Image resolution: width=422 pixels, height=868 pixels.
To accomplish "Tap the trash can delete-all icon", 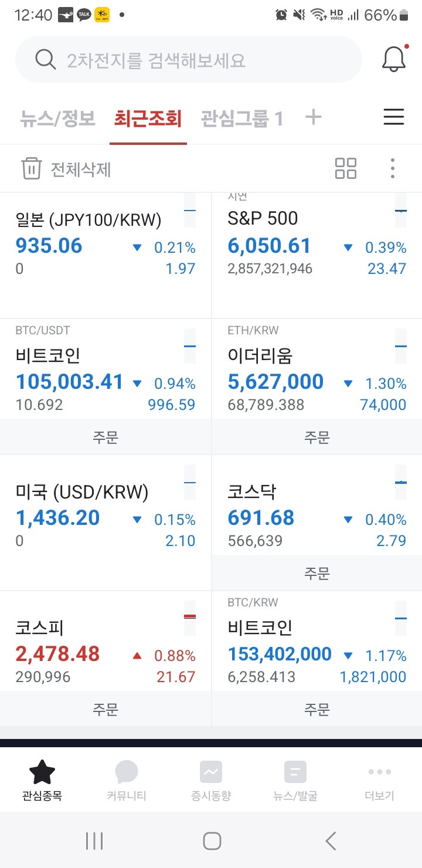I will pos(32,168).
